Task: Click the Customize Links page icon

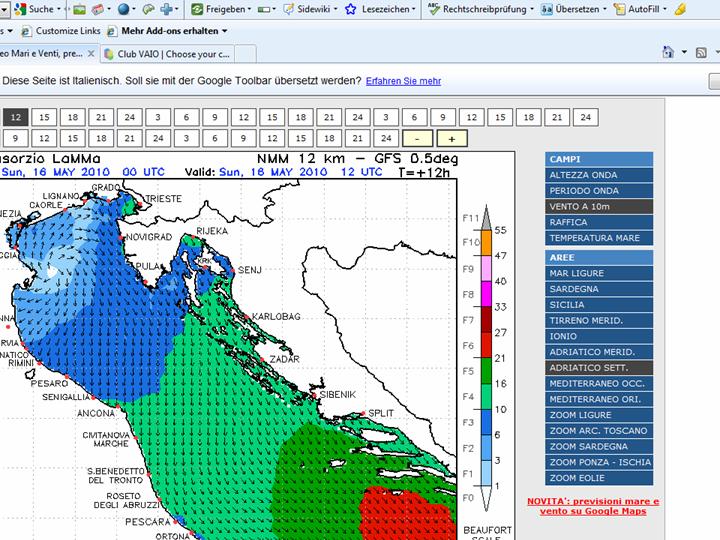Action: [27, 31]
